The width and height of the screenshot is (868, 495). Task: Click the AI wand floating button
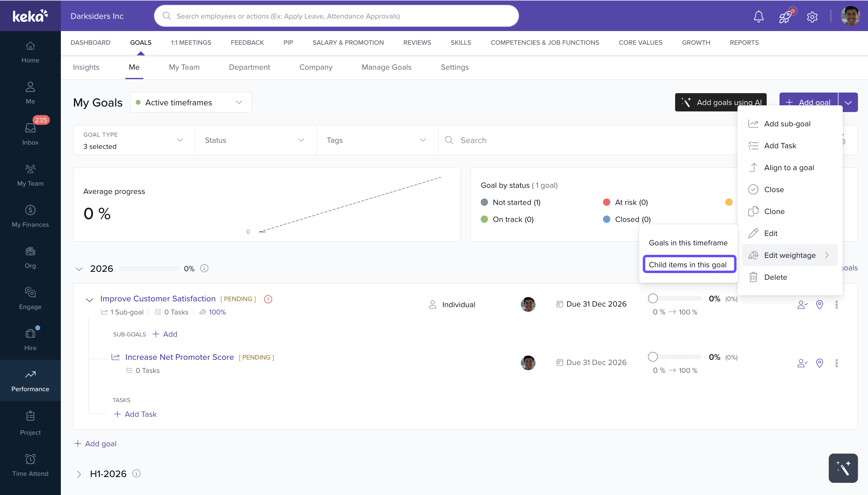[843, 468]
